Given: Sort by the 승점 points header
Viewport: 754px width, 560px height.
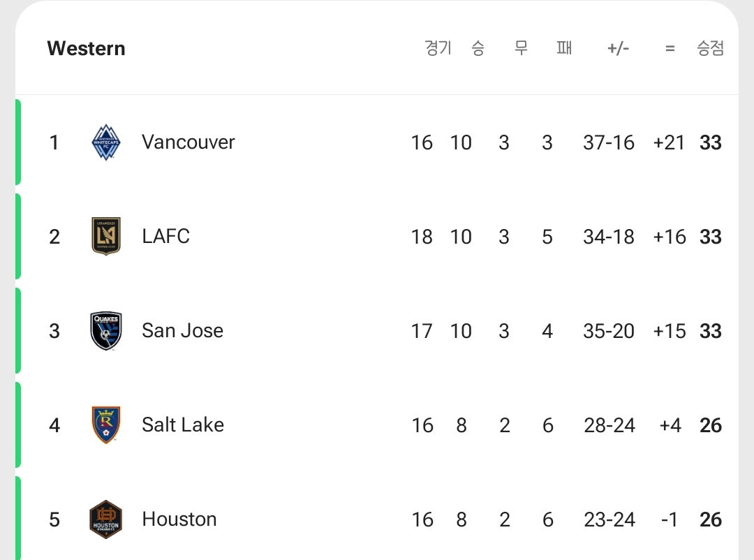Looking at the screenshot, I should point(710,48).
